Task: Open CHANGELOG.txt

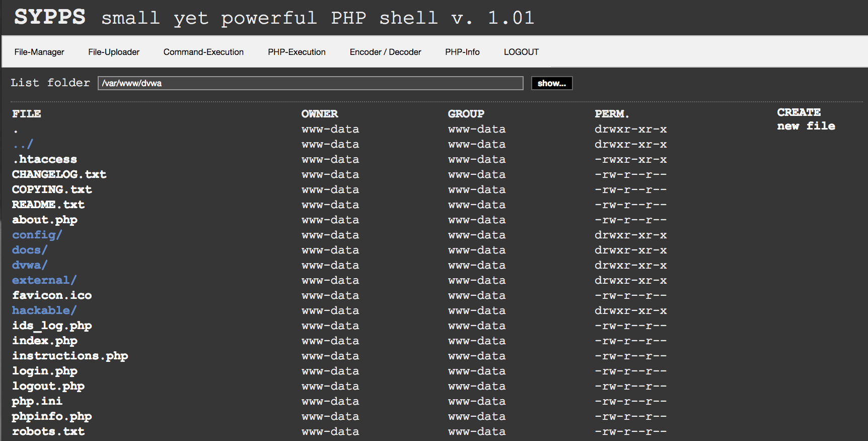Action: 59,174
